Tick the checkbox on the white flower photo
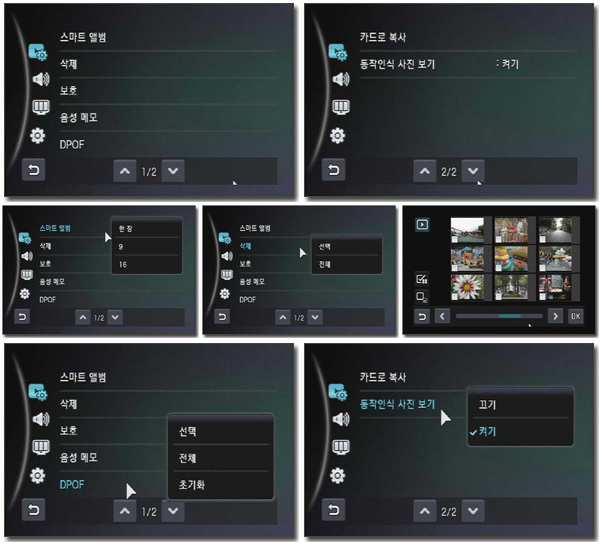Screen dimensions: 600x546 [x=454, y=297]
